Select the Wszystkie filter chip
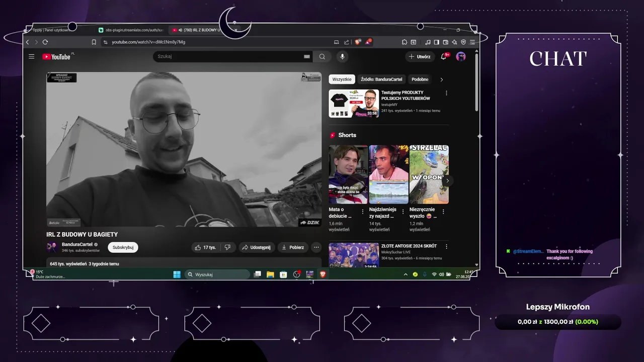Viewport: 644px width, 362px height. click(x=342, y=79)
